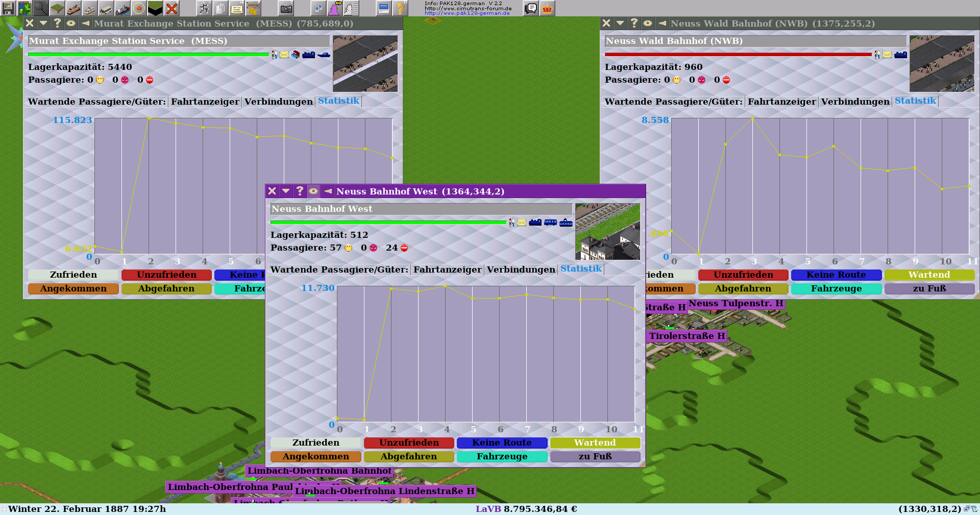Viewport: 980px width, 515px height.
Task: Switch to Verbindungen tab in Neuss Bahnhof West
Action: pos(521,270)
